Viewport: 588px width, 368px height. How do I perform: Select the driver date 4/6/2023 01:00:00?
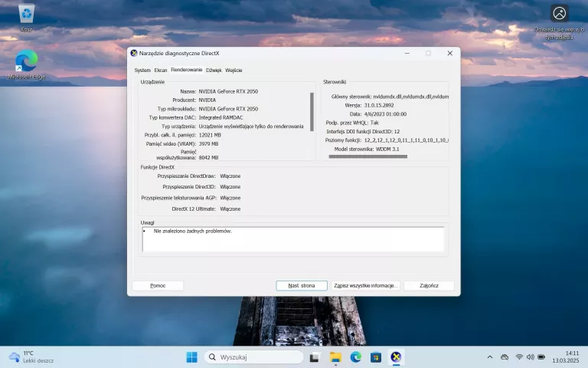coord(385,114)
